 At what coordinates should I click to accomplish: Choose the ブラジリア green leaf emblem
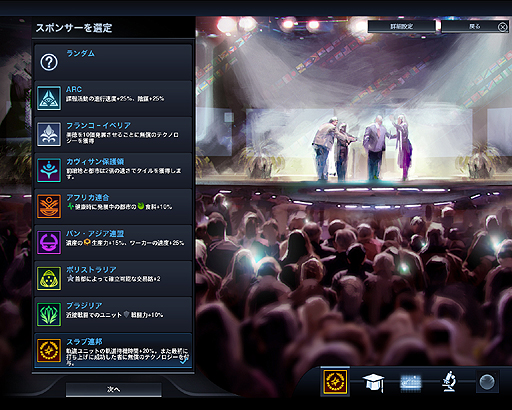click(49, 314)
